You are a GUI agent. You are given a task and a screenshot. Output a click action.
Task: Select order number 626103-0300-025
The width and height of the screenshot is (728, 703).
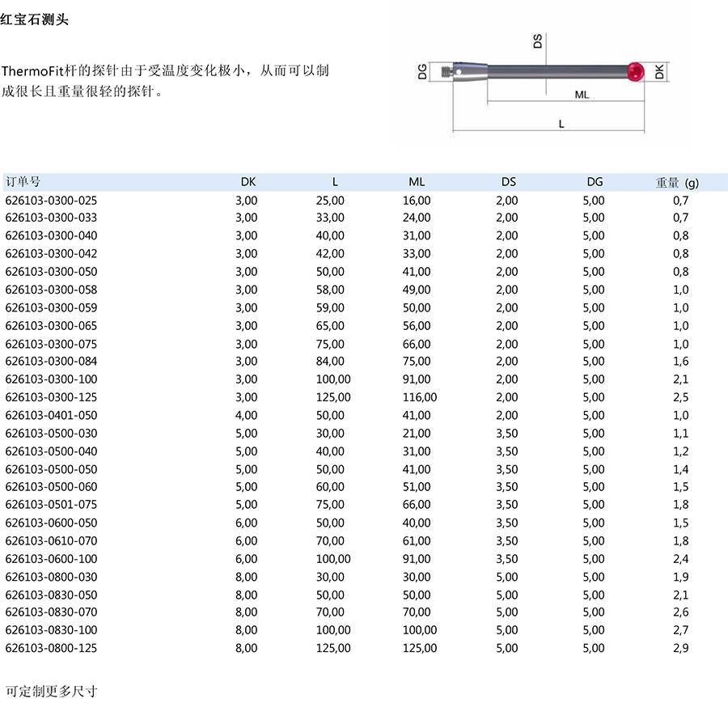coord(51,201)
